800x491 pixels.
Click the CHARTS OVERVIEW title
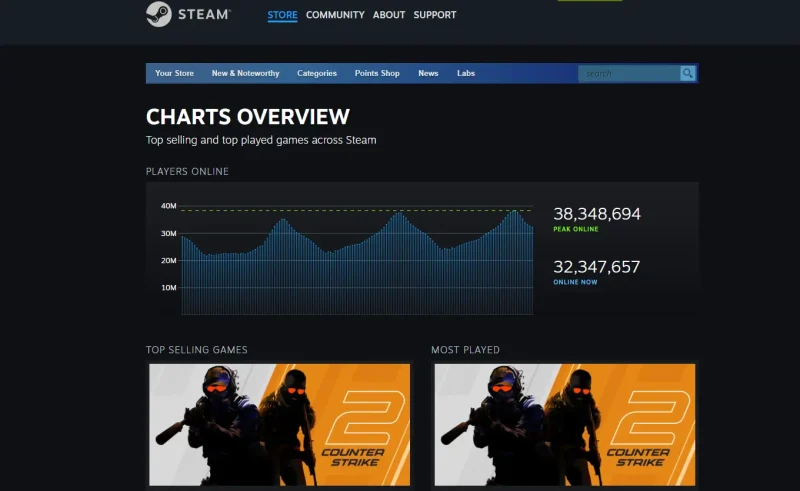248,116
